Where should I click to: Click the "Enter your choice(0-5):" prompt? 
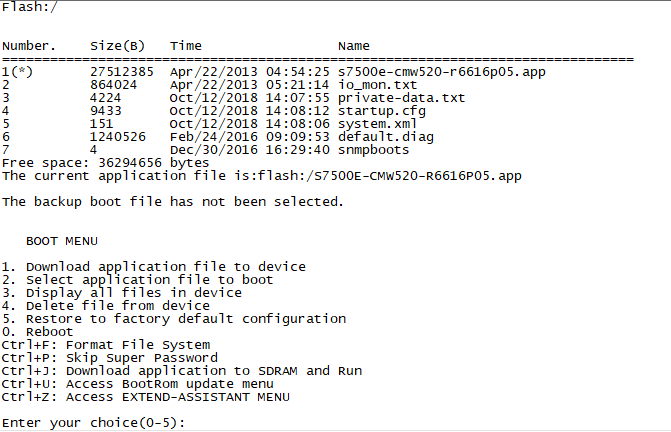pos(94,423)
